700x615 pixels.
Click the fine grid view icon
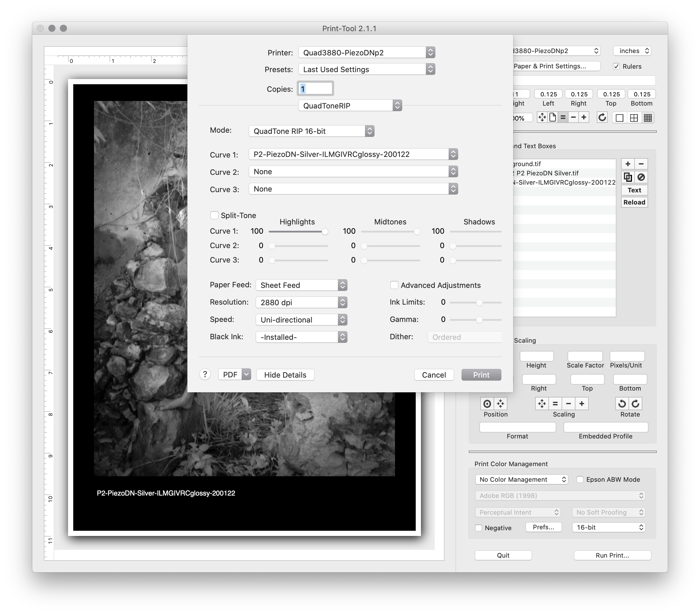pos(648,118)
